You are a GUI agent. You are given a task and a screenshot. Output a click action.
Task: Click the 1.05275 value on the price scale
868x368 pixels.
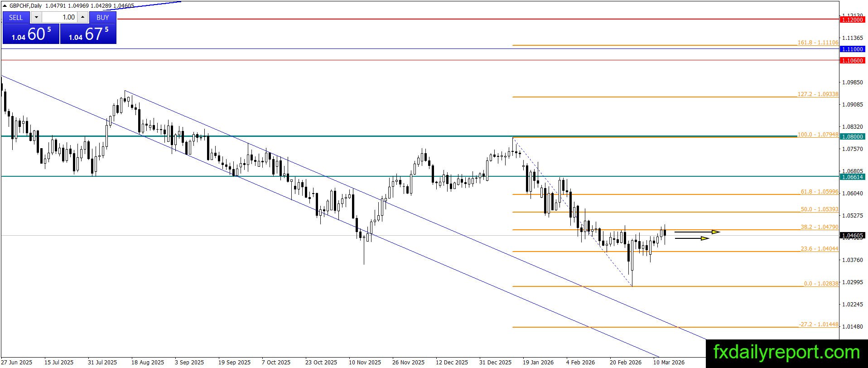(x=852, y=216)
